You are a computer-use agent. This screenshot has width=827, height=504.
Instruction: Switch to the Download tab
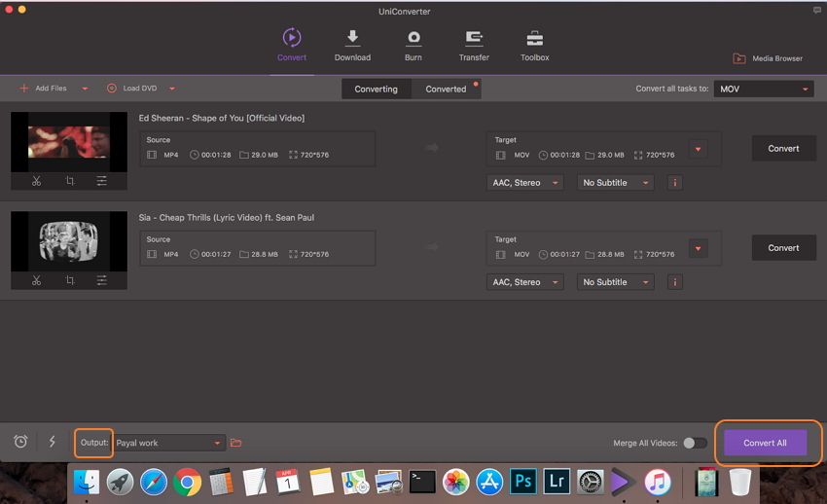(352, 46)
